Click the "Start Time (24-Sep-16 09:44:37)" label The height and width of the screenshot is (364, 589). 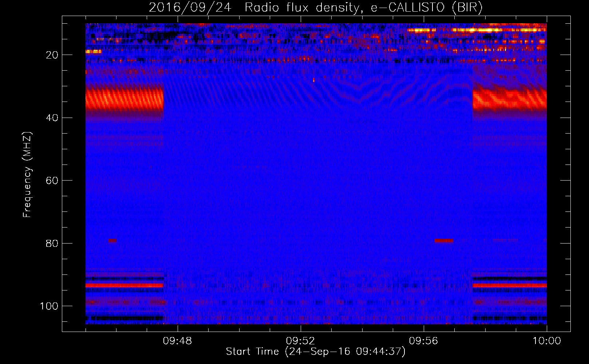pyautogui.click(x=316, y=352)
